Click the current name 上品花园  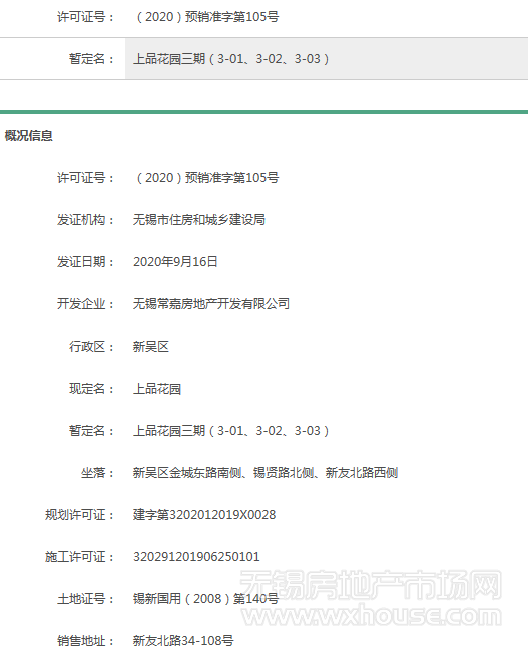coord(157,389)
